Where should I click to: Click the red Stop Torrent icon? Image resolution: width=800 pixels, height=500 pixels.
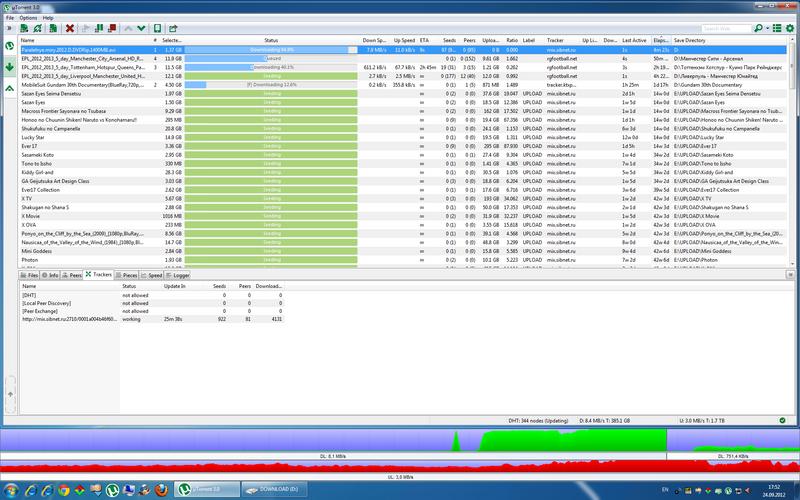[112, 29]
